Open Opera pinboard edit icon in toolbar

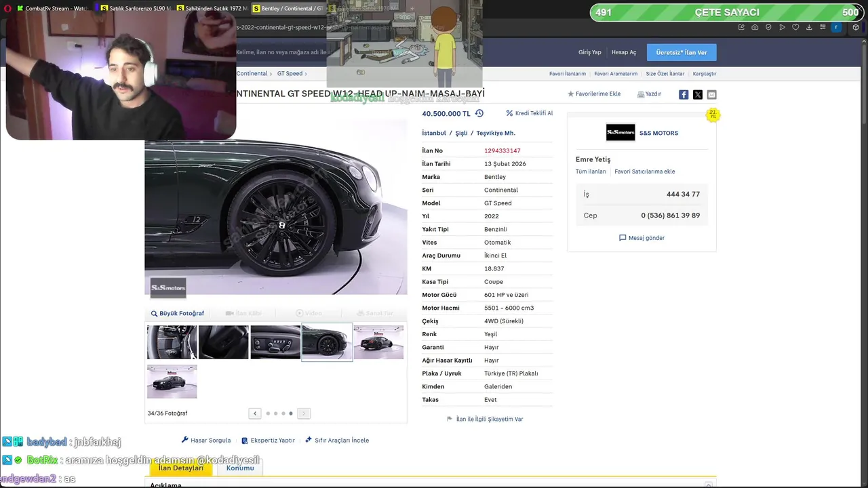coord(741,27)
